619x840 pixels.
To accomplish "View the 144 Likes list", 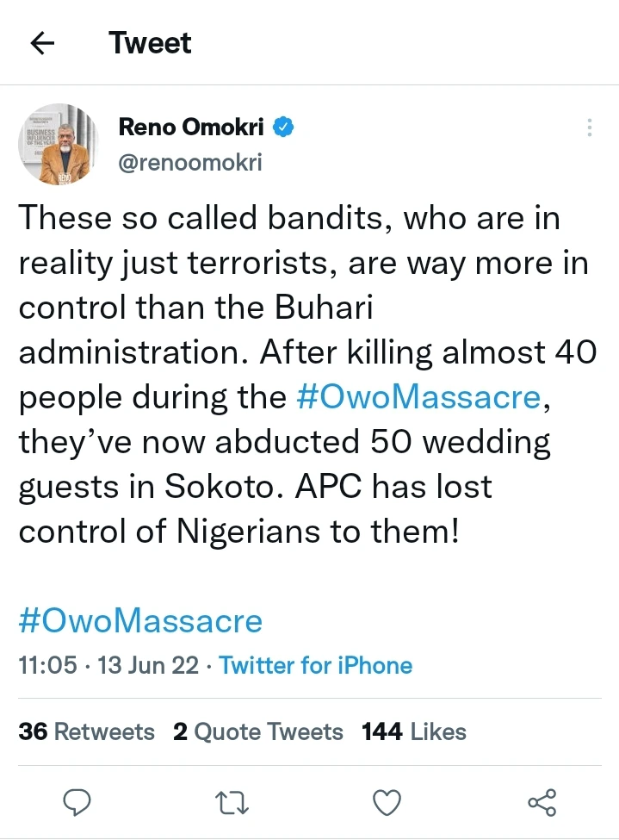I will [x=414, y=732].
